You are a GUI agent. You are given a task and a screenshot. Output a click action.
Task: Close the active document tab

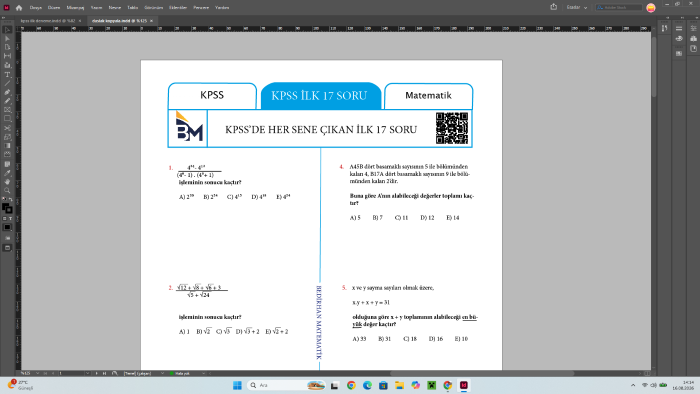click(x=151, y=21)
